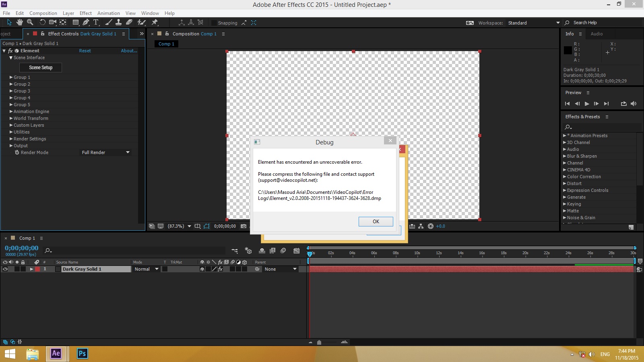Select the Selection arrow tool
The height and width of the screenshot is (362, 644).
point(9,23)
